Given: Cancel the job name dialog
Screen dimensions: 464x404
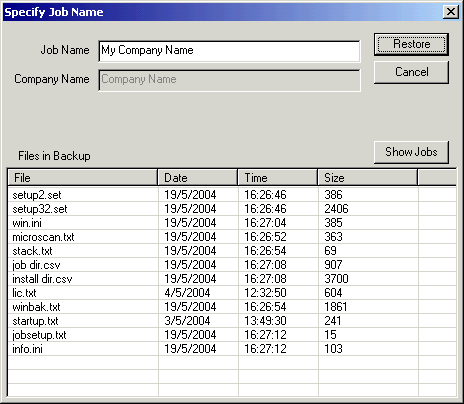Looking at the screenshot, I should pyautogui.click(x=411, y=72).
